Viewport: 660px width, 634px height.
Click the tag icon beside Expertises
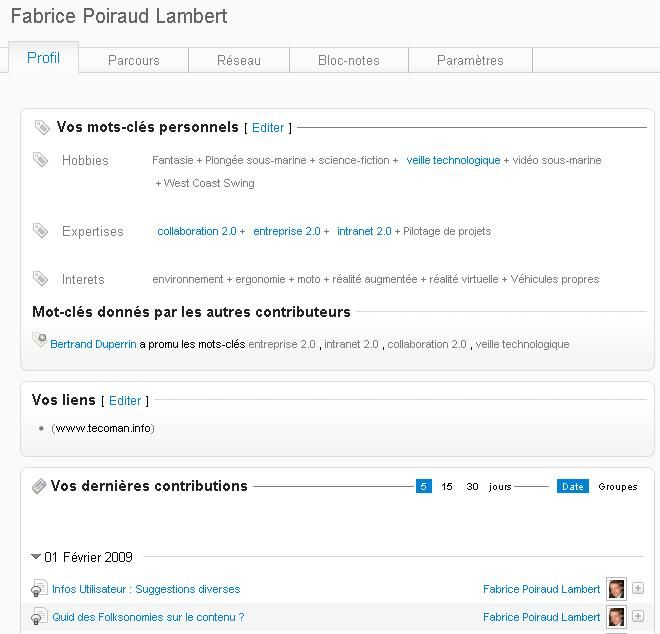(x=40, y=230)
